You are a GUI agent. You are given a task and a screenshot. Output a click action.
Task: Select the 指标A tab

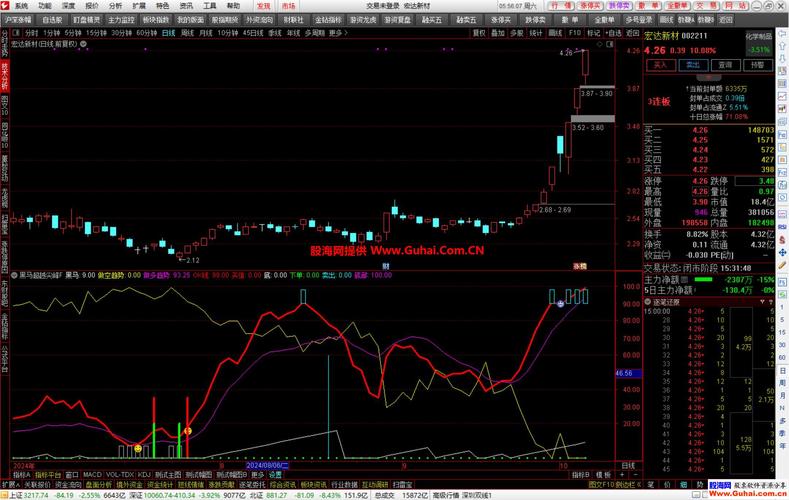tap(22, 475)
